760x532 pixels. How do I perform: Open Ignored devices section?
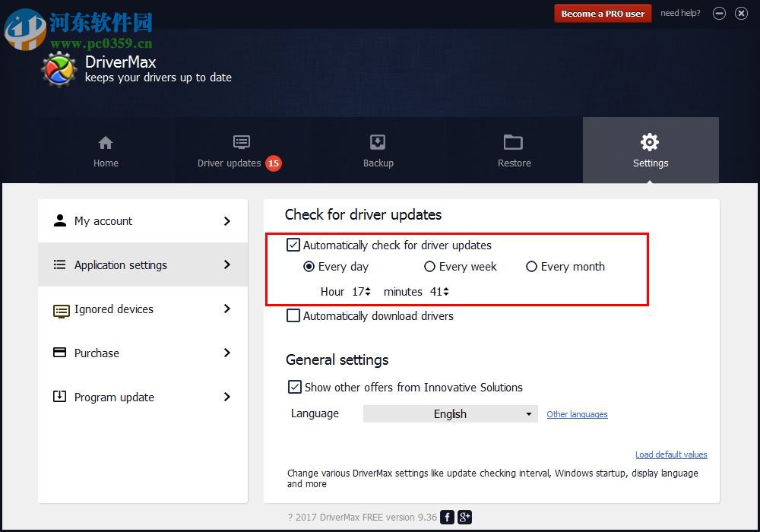point(143,309)
